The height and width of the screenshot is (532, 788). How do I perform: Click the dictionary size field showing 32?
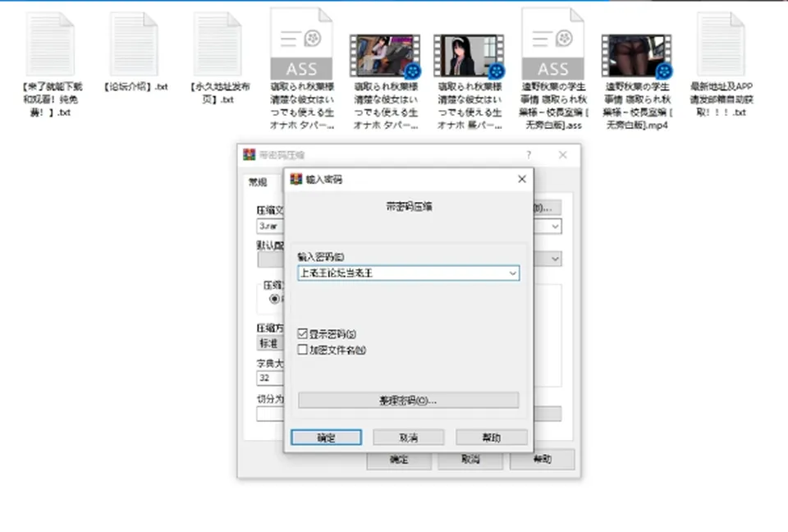coord(270,378)
